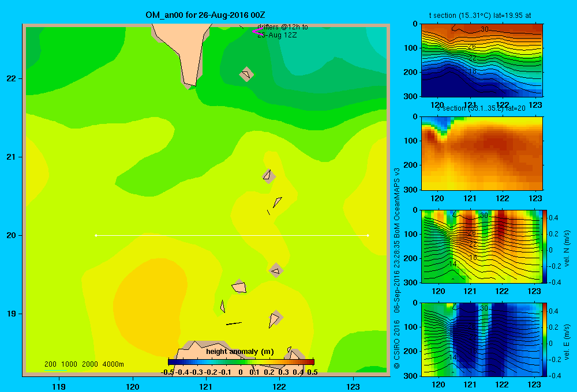577x392 pixels.
Task: Click depth label 100 on the temperature section
Action: pyautogui.click(x=410, y=48)
